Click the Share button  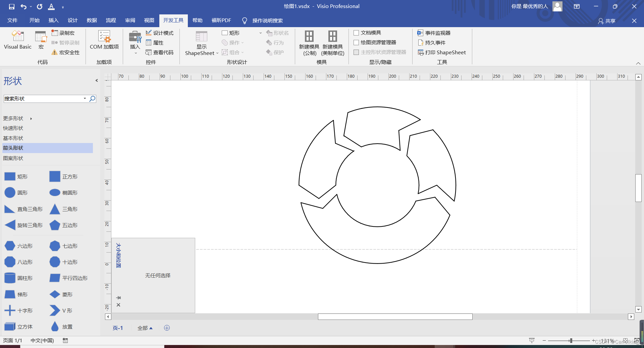607,21
